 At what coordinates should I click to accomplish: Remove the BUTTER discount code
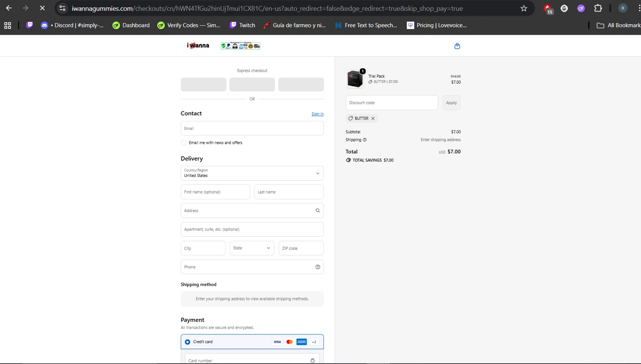373,118
